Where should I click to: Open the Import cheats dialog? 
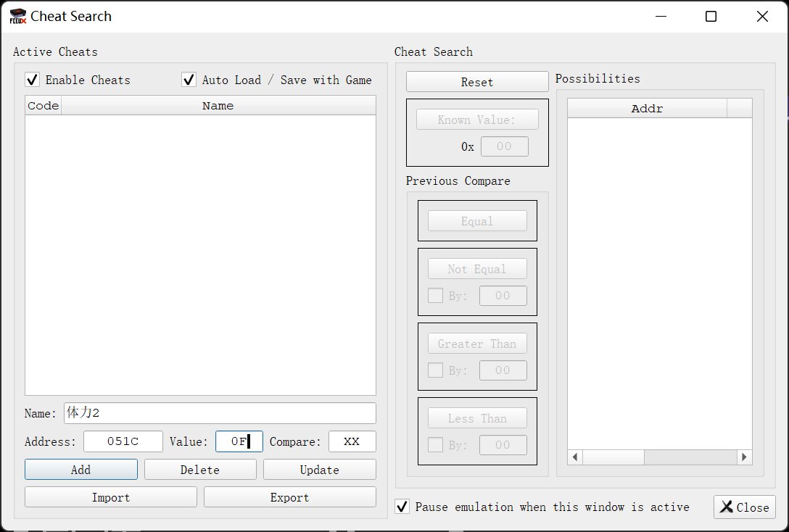111,497
